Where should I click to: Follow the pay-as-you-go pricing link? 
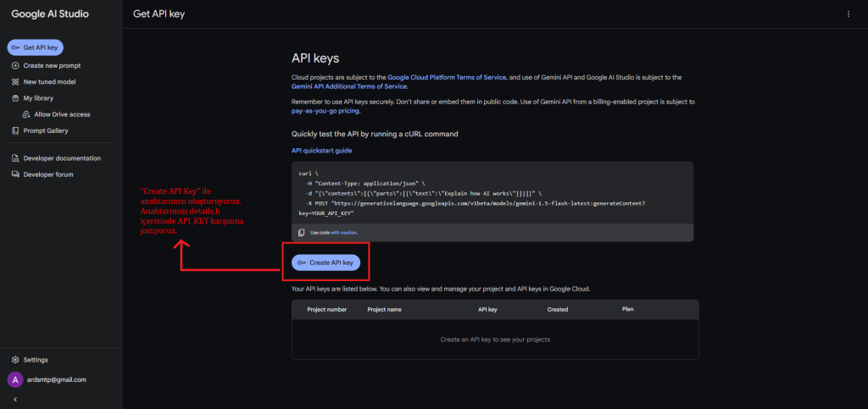[x=325, y=111]
